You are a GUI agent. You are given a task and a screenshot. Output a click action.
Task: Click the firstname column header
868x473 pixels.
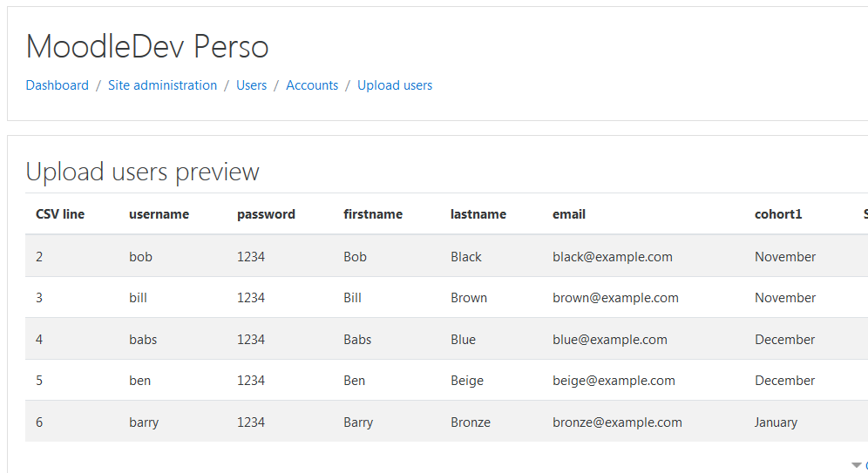(x=372, y=214)
